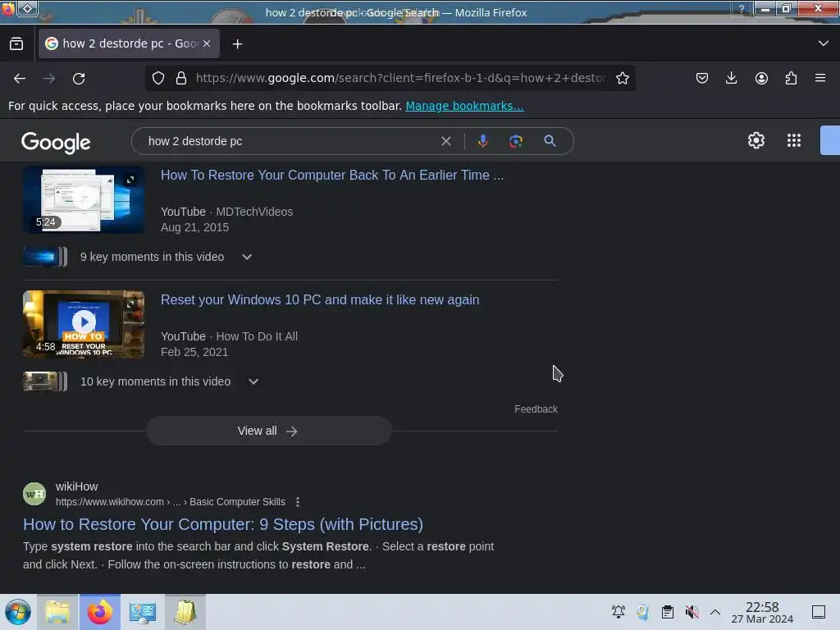The width and height of the screenshot is (840, 630).
Task: Click the address bar URL
Action: click(400, 78)
